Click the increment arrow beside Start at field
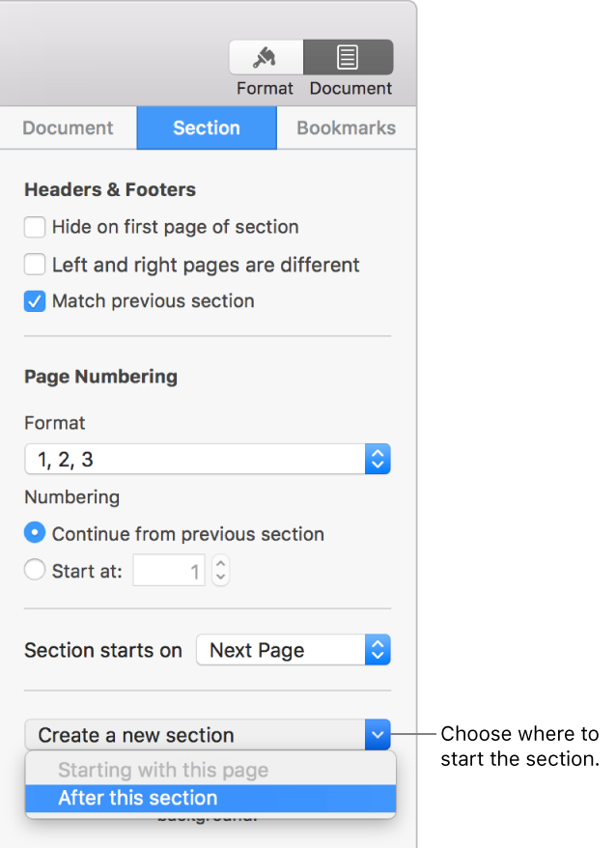The width and height of the screenshot is (616, 848). point(220,564)
